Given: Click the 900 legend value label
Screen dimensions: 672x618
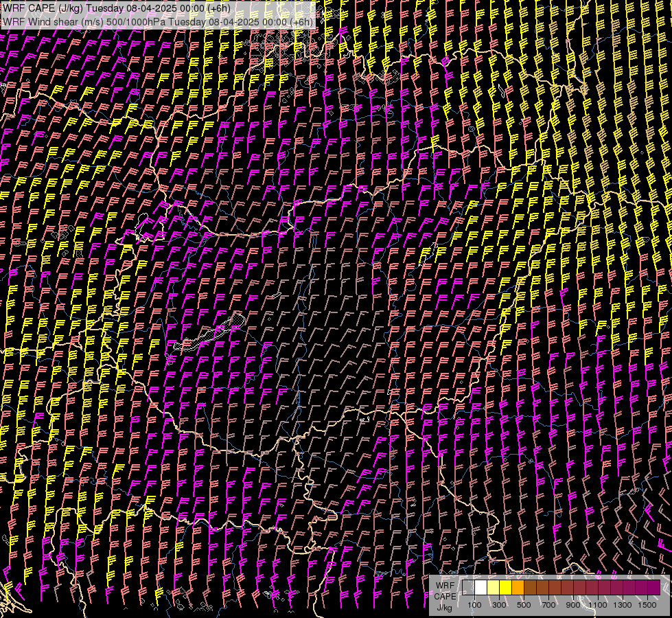Looking at the screenshot, I should tap(573, 605).
